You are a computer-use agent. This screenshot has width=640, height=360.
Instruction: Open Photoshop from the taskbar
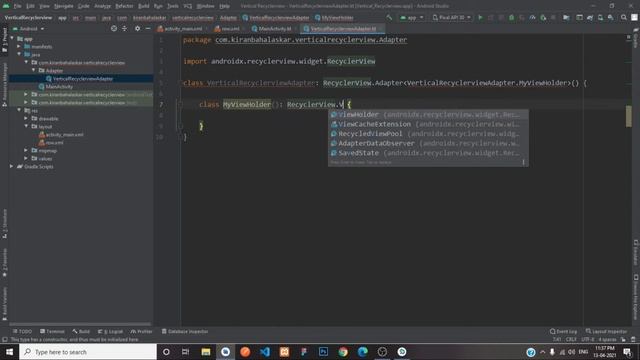pos(323,352)
